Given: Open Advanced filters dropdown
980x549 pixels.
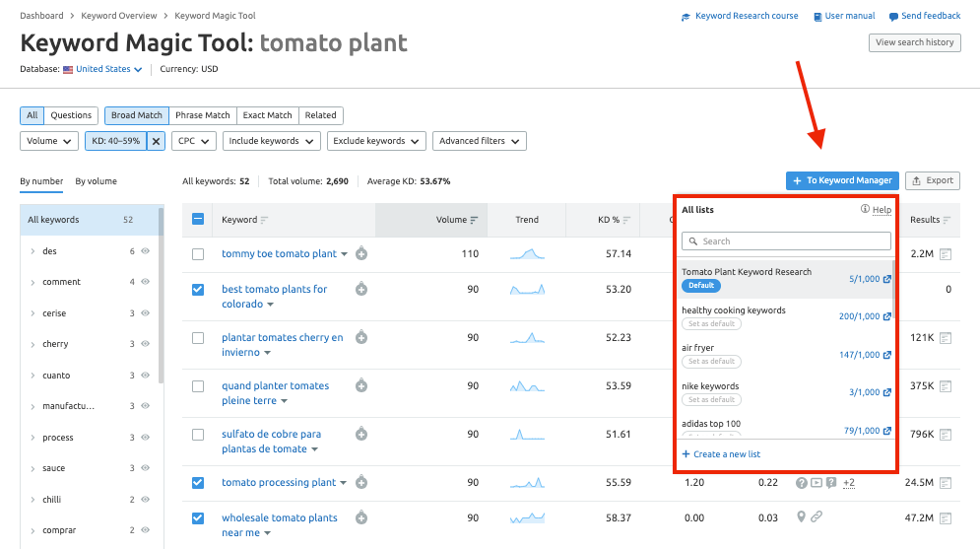Looking at the screenshot, I should [480, 141].
